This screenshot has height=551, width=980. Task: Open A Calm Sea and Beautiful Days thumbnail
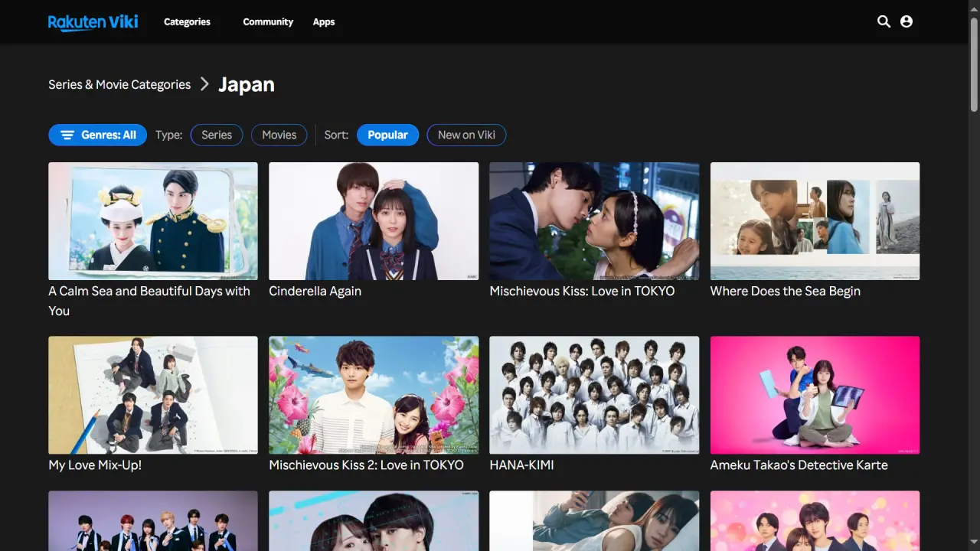tap(153, 221)
